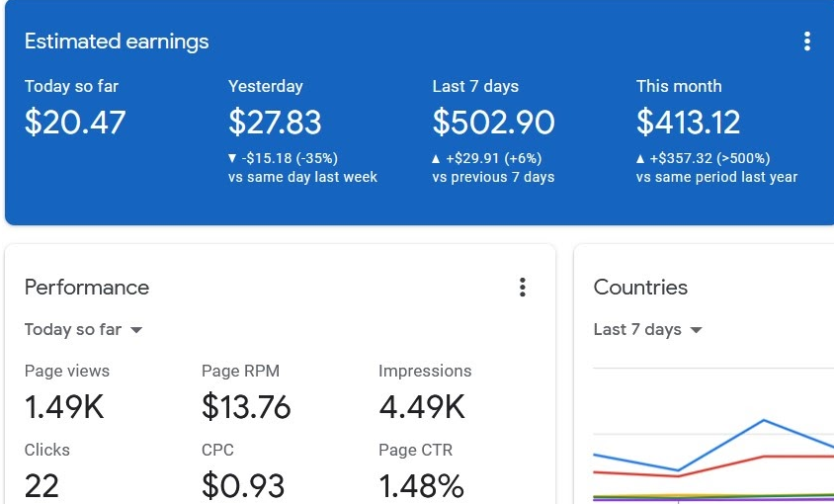Click the red line in Countries chart
This screenshot has height=504, width=834.
click(x=791, y=457)
